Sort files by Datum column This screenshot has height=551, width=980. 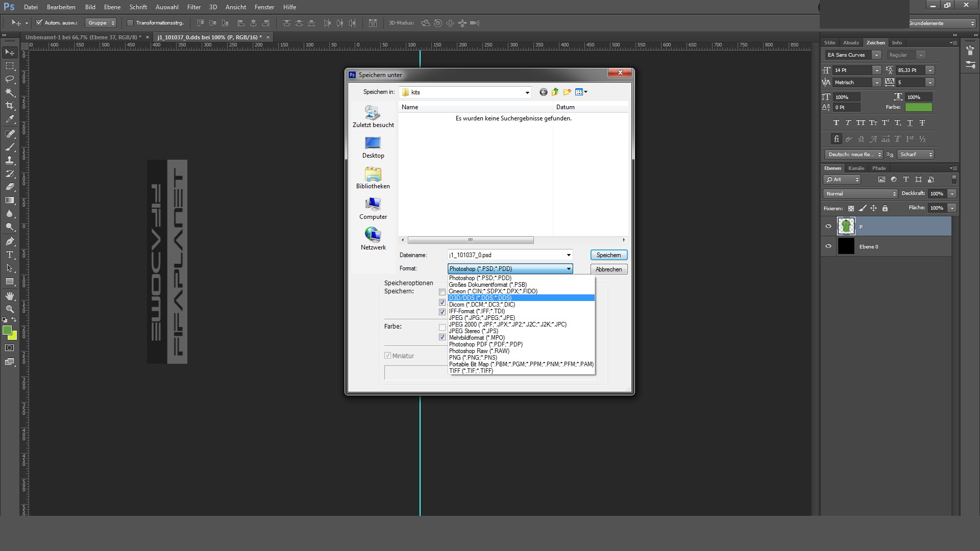591,107
